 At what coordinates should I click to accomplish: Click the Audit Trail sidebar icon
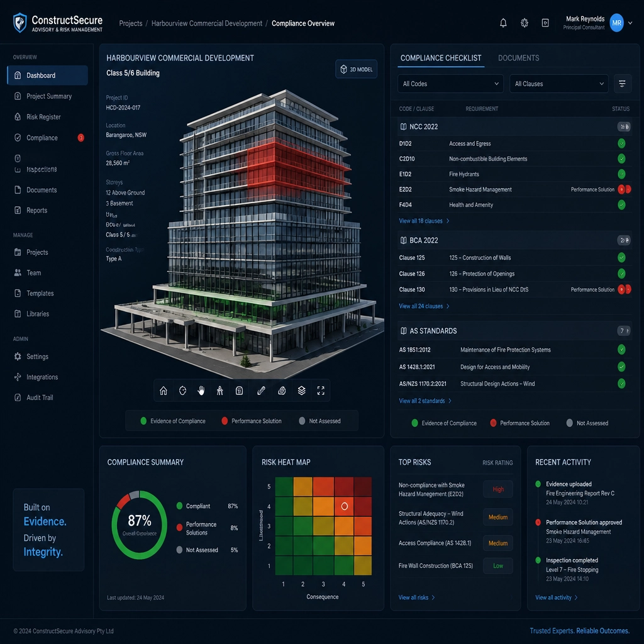click(18, 397)
